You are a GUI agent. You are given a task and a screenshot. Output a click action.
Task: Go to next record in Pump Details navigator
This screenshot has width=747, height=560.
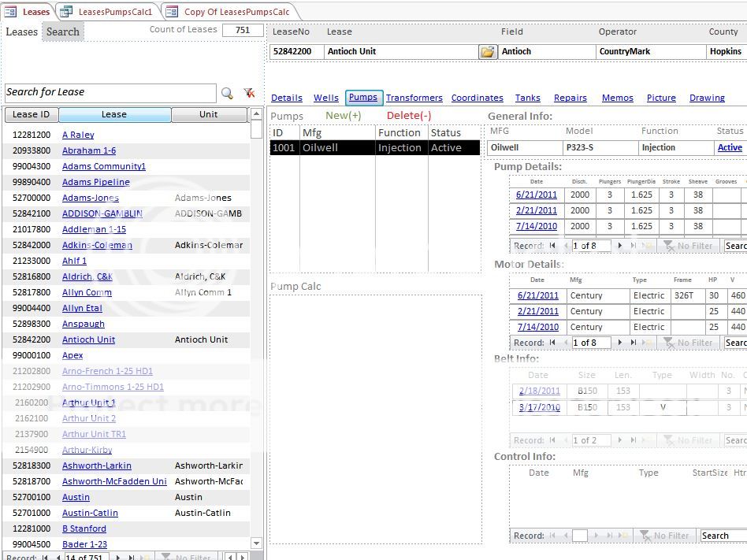[x=620, y=246]
